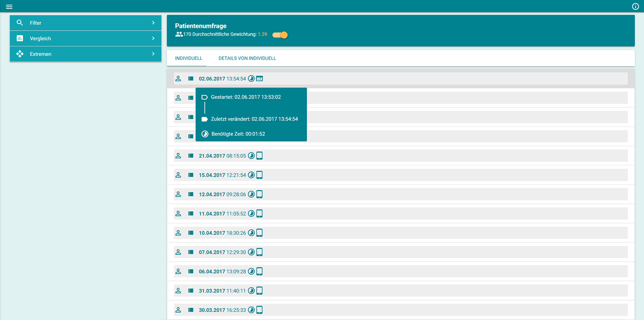Select the 30.03.2017 16:25:33 entry
Image resolution: width=644 pixels, height=320 pixels.
tap(400, 310)
